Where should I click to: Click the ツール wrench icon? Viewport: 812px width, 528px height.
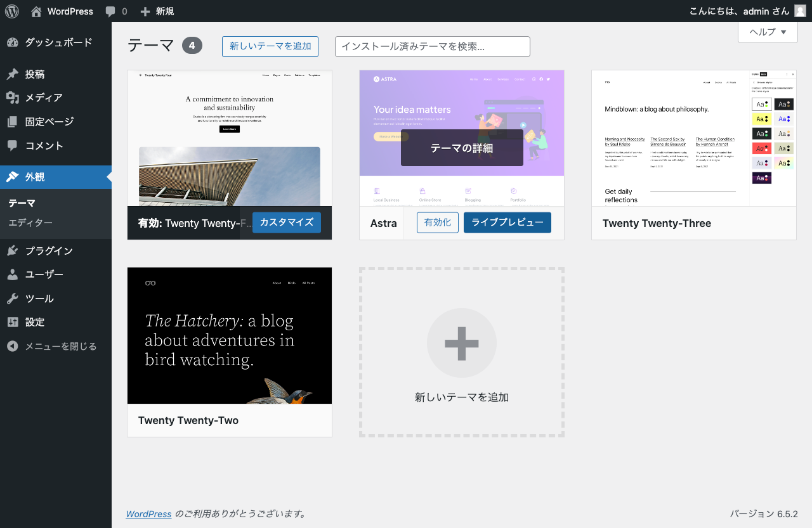(13, 299)
